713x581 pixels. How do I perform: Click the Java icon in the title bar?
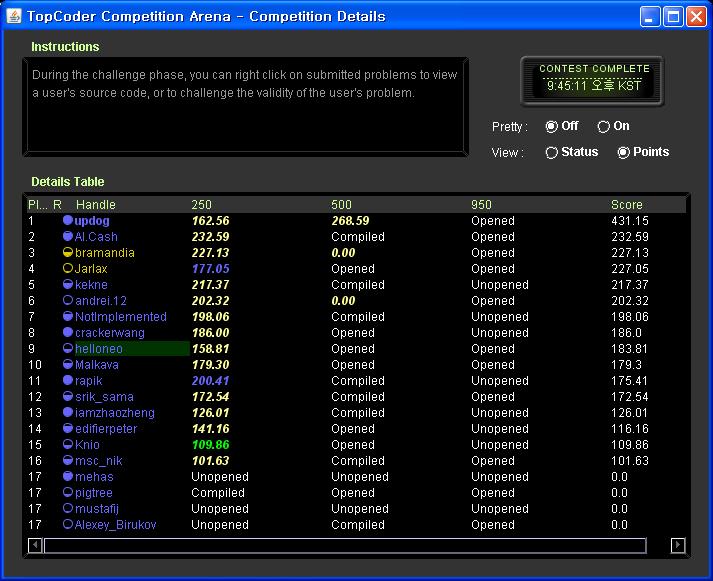pos(14,16)
